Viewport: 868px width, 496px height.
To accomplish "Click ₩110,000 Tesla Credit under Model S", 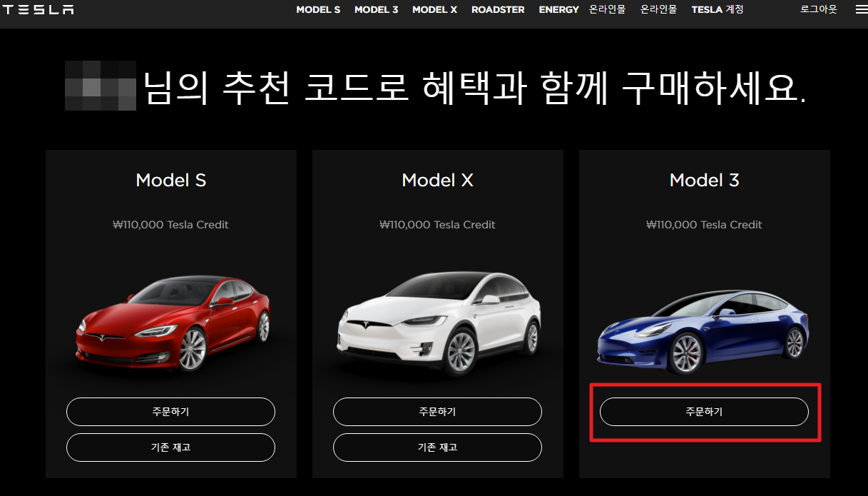I will click(x=171, y=225).
